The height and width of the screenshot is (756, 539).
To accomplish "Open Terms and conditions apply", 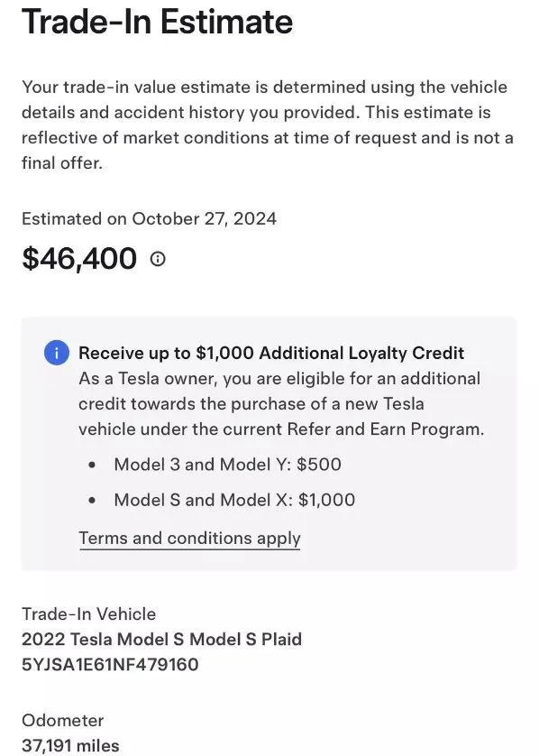I will pyautogui.click(x=189, y=538).
